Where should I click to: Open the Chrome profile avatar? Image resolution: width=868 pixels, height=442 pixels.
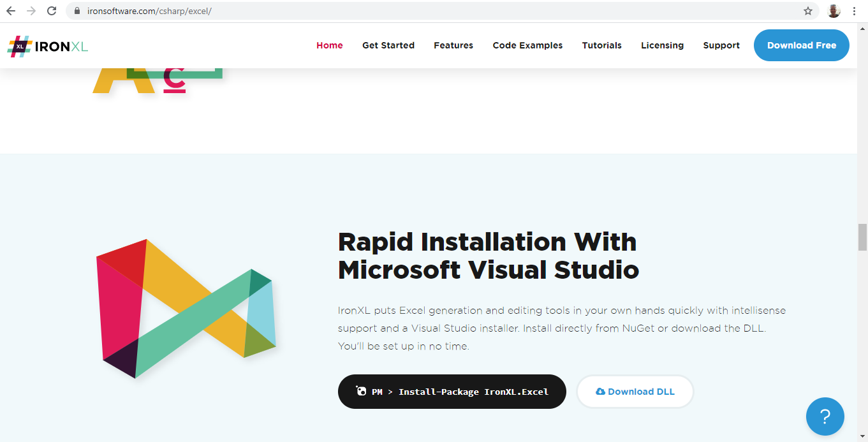coord(834,11)
